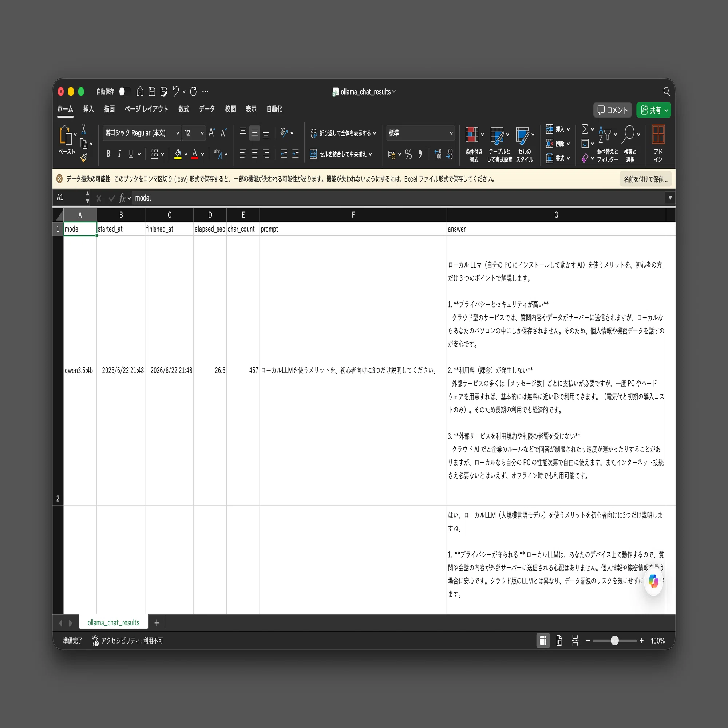Open the データ ribbon tab
The image size is (728, 728).
point(207,109)
